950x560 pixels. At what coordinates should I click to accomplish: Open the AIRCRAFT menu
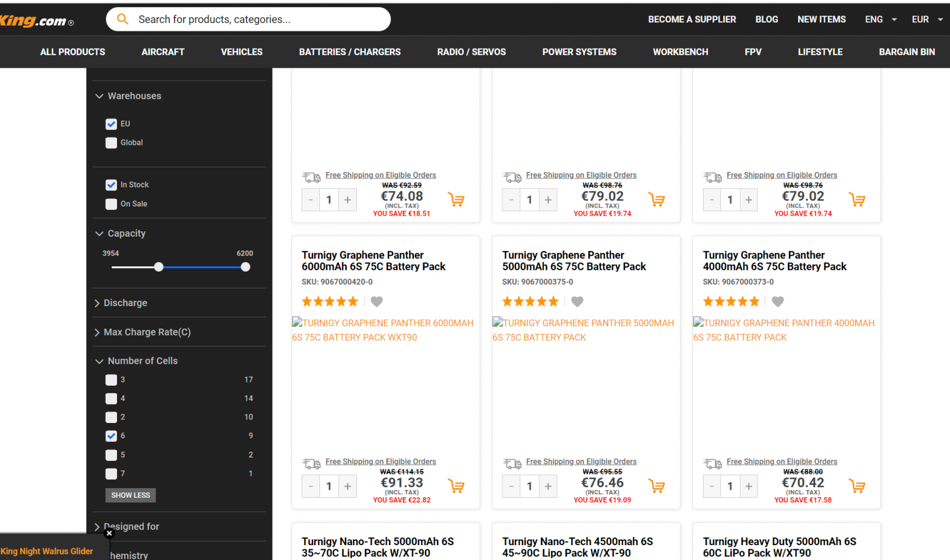coord(163,52)
